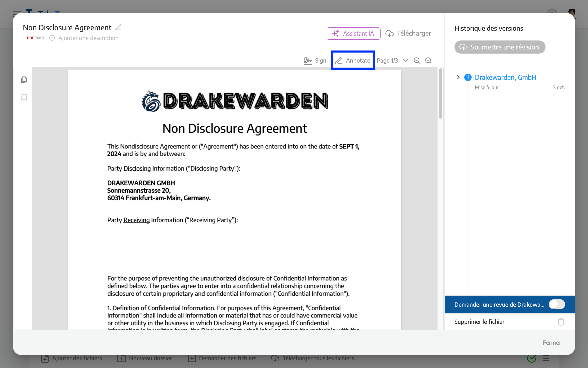Click the Télécharger cloud icon
The width and height of the screenshot is (588, 368).
389,33
